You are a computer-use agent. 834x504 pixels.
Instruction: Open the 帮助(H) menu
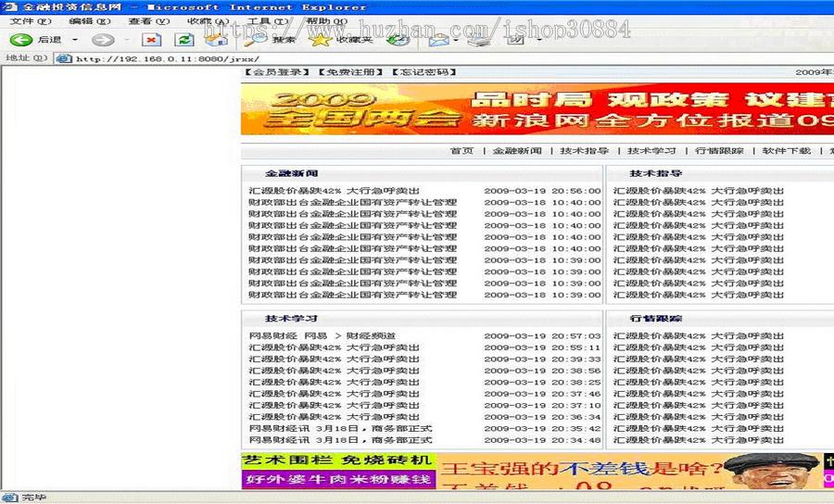pos(326,21)
